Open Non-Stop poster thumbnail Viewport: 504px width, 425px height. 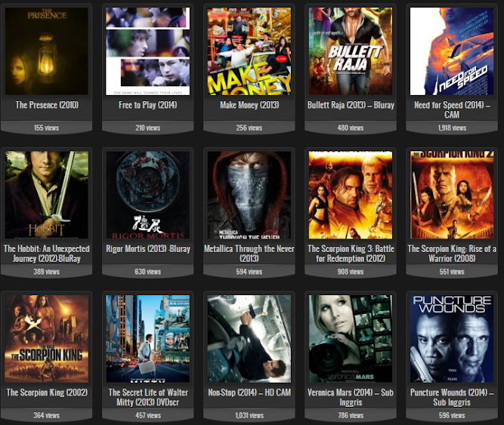click(249, 339)
